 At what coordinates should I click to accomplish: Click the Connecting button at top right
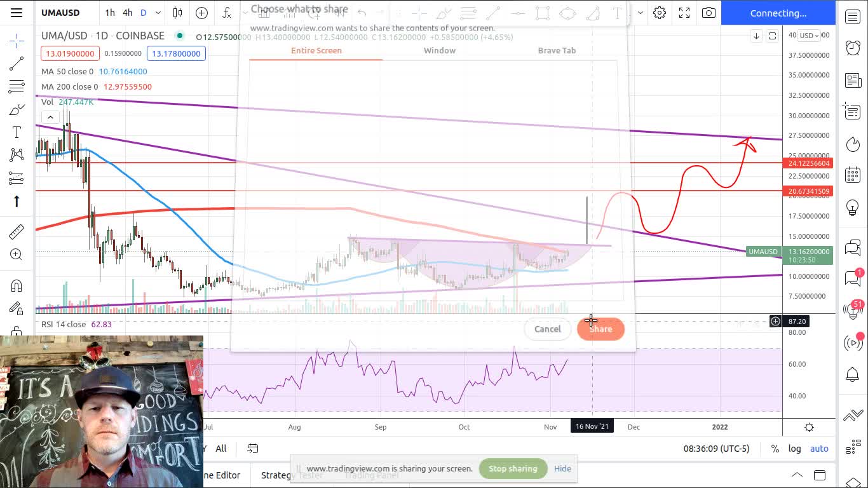(x=778, y=13)
